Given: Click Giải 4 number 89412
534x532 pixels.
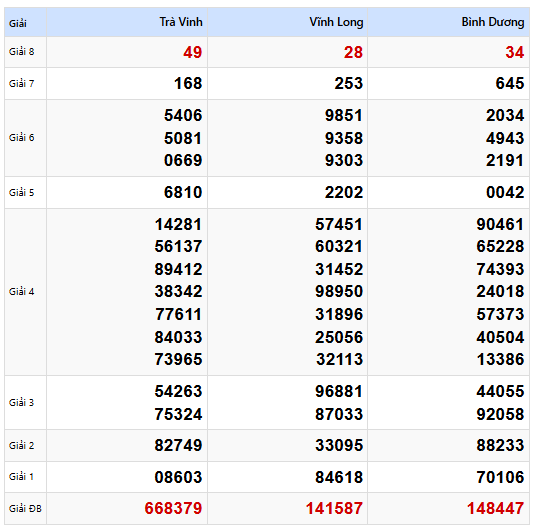Looking at the screenshot, I should pyautogui.click(x=178, y=269).
